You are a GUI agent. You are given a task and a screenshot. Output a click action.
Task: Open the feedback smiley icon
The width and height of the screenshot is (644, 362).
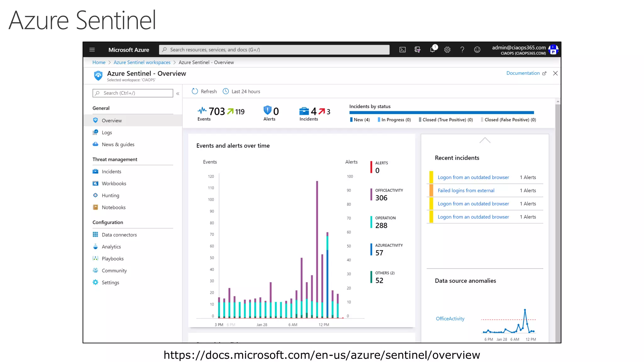click(477, 50)
